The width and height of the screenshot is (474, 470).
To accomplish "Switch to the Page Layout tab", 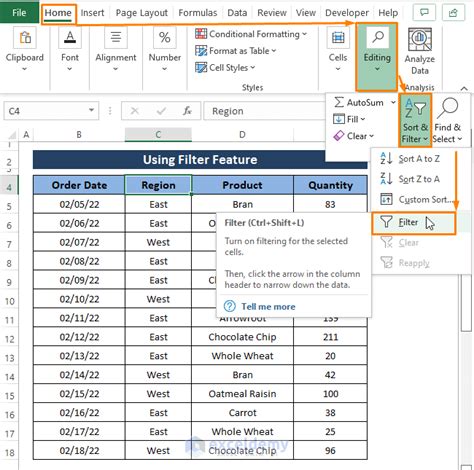I will tap(141, 13).
